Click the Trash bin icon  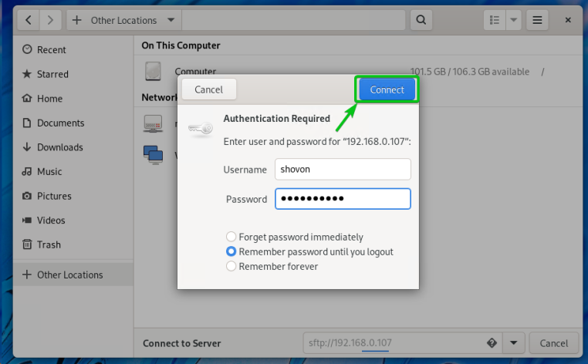pyautogui.click(x=27, y=244)
